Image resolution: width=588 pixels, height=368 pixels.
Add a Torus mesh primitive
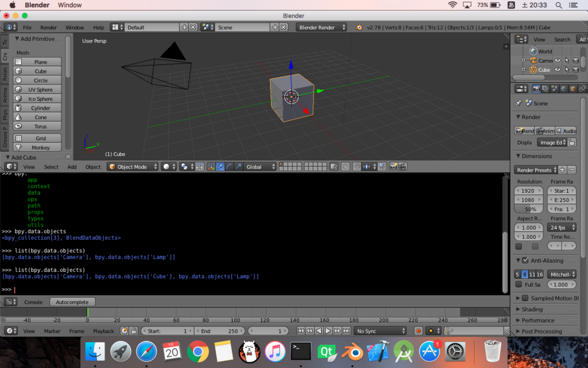click(x=37, y=126)
